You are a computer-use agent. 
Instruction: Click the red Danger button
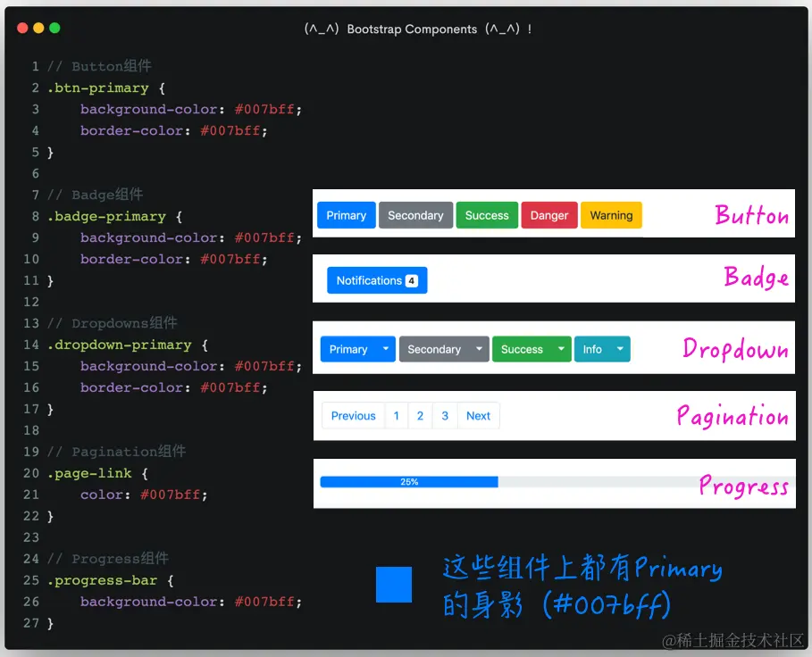pos(549,215)
